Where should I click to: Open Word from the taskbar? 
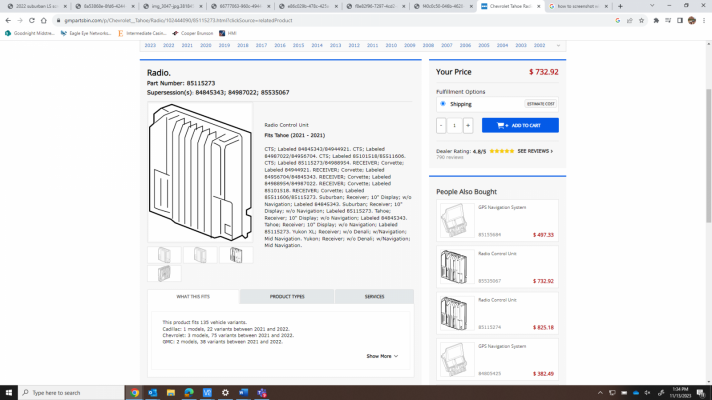click(243, 393)
